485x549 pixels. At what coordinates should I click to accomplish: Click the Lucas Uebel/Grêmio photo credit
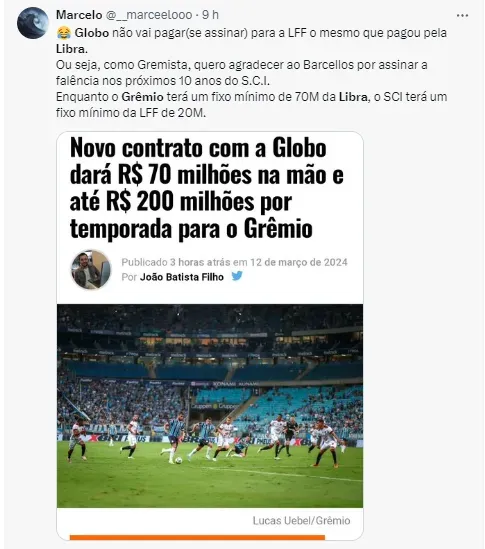(301, 521)
